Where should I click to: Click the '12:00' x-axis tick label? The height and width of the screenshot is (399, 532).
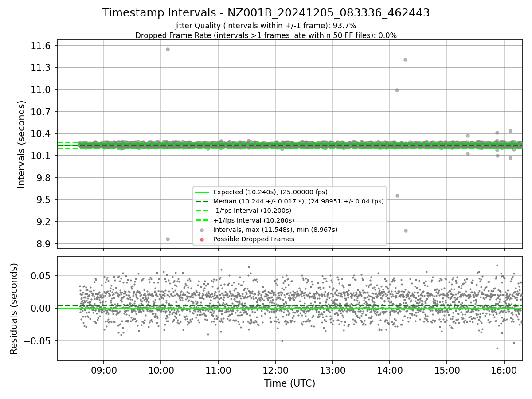(275, 370)
